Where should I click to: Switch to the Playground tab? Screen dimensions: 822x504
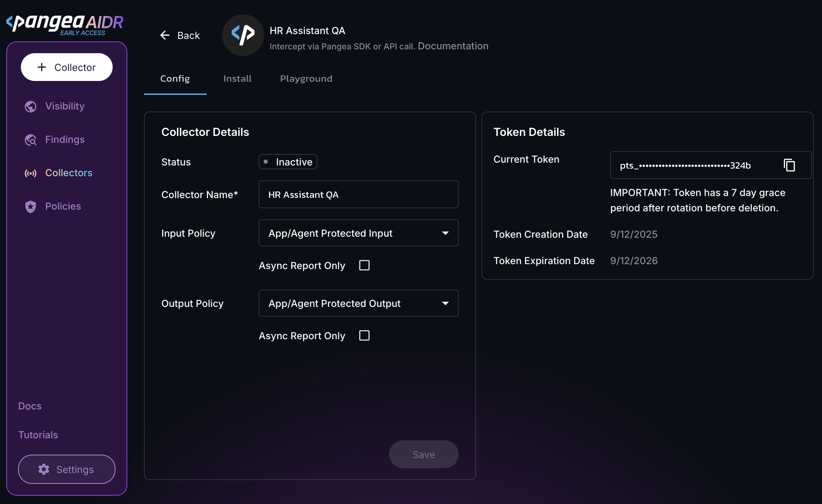pyautogui.click(x=306, y=79)
